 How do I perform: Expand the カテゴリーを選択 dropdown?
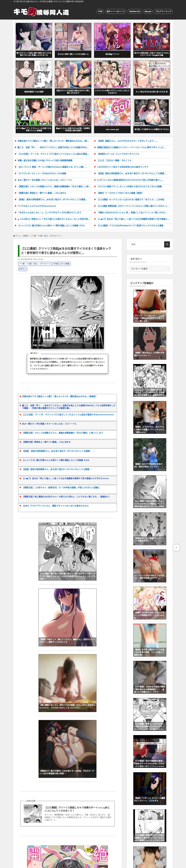[150, 269]
